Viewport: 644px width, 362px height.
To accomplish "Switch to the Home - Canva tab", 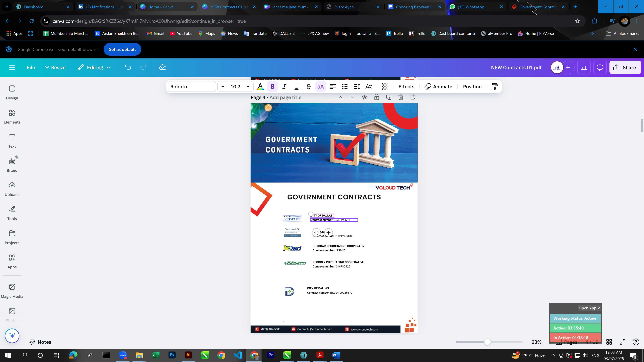I will pyautogui.click(x=167, y=7).
